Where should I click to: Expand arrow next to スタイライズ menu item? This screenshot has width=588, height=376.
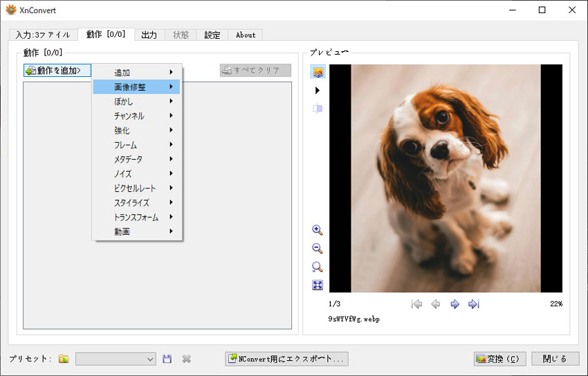171,202
